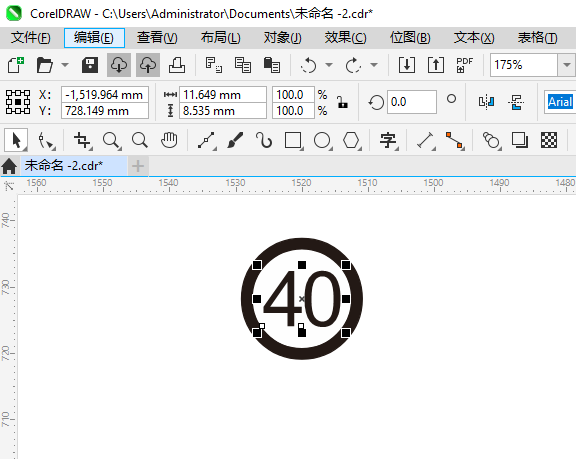The width and height of the screenshot is (576, 459).
Task: Select the Text tool
Action: point(388,140)
